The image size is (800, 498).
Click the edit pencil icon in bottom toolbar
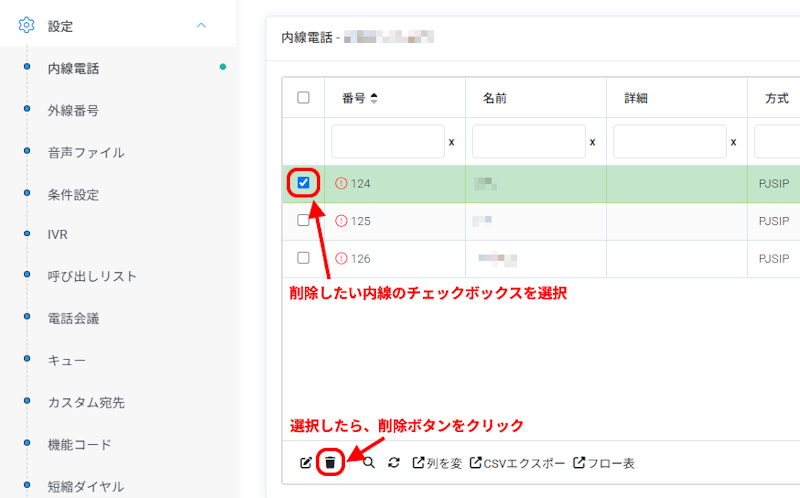(306, 463)
